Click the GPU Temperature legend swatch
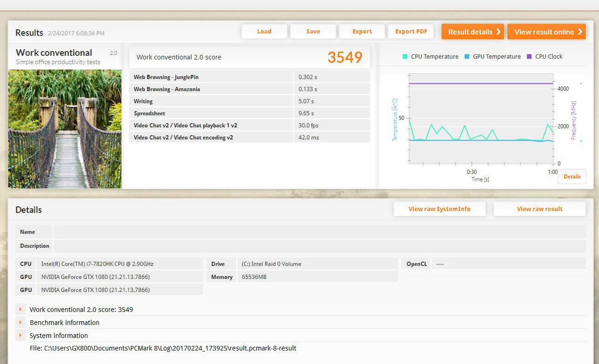Screen dimensions: 599x364 pos(466,57)
